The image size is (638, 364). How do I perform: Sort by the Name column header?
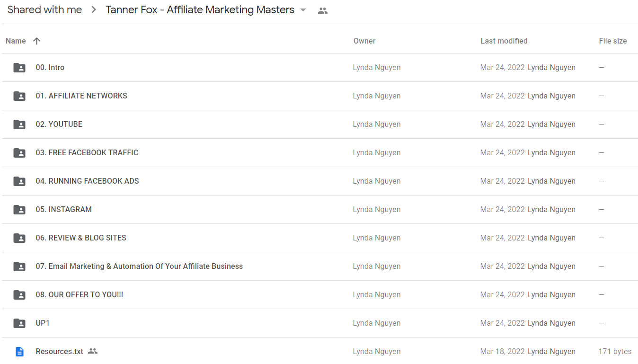coord(16,41)
